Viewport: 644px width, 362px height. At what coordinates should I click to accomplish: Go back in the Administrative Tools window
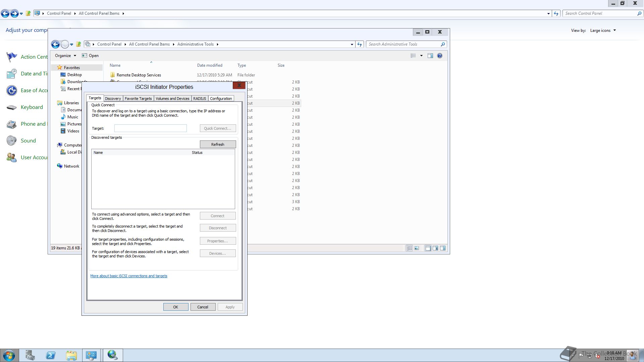coord(55,44)
